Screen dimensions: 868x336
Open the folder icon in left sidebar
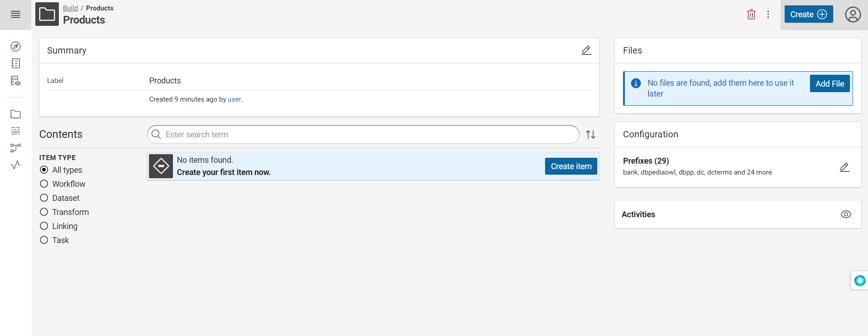15,114
